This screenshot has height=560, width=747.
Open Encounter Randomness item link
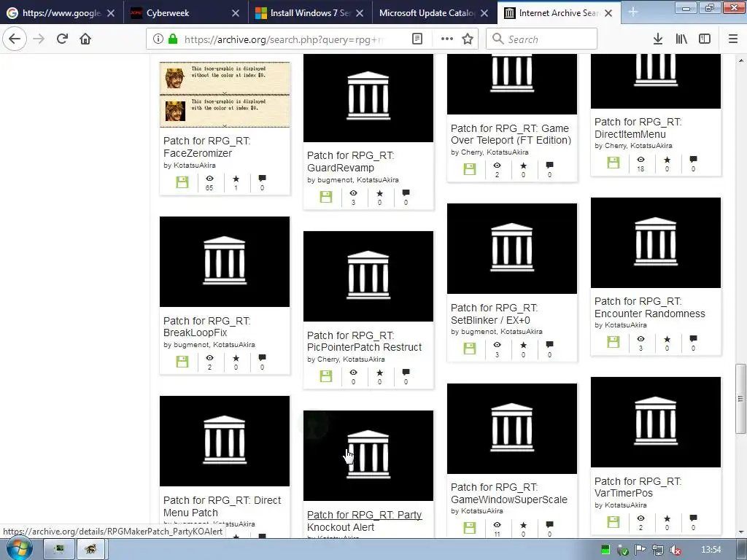650,307
